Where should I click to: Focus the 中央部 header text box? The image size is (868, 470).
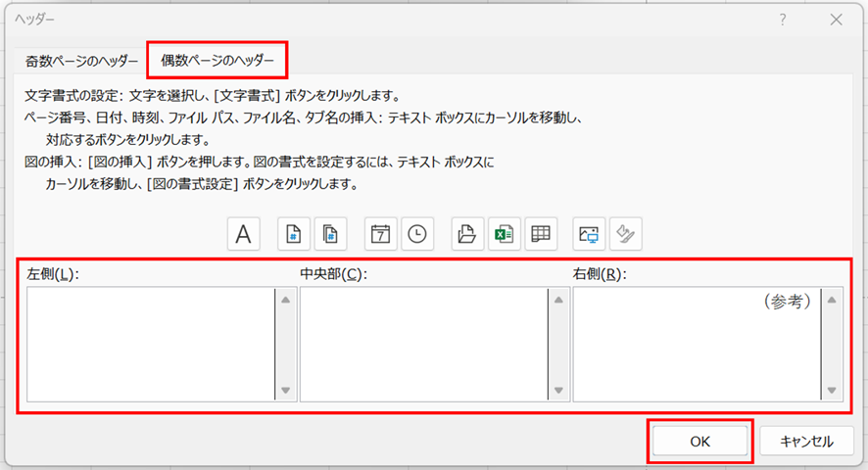422,344
